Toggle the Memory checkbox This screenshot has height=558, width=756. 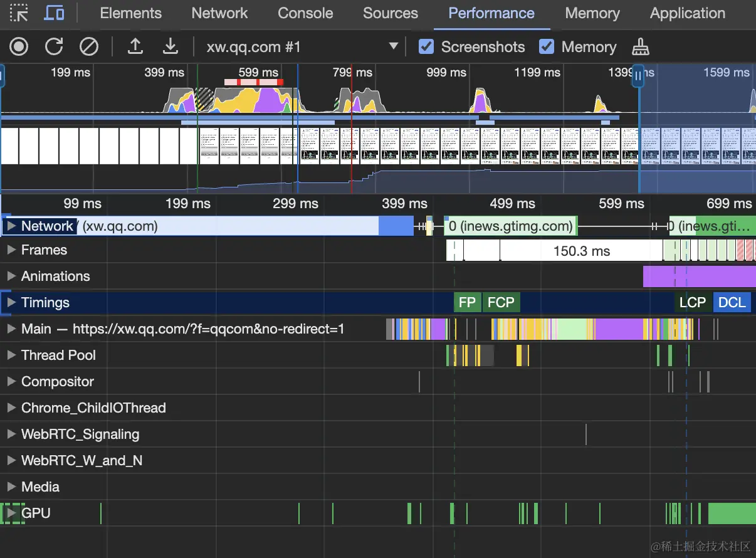[547, 46]
